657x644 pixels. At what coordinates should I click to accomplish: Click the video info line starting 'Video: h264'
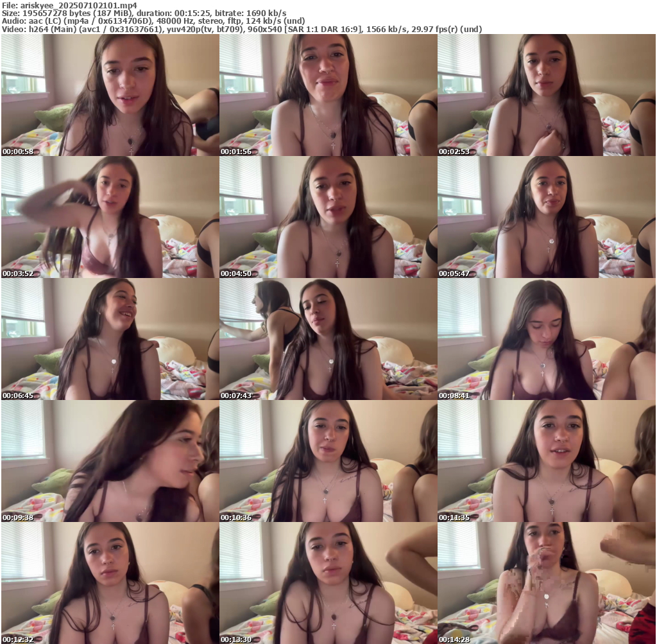(x=242, y=30)
